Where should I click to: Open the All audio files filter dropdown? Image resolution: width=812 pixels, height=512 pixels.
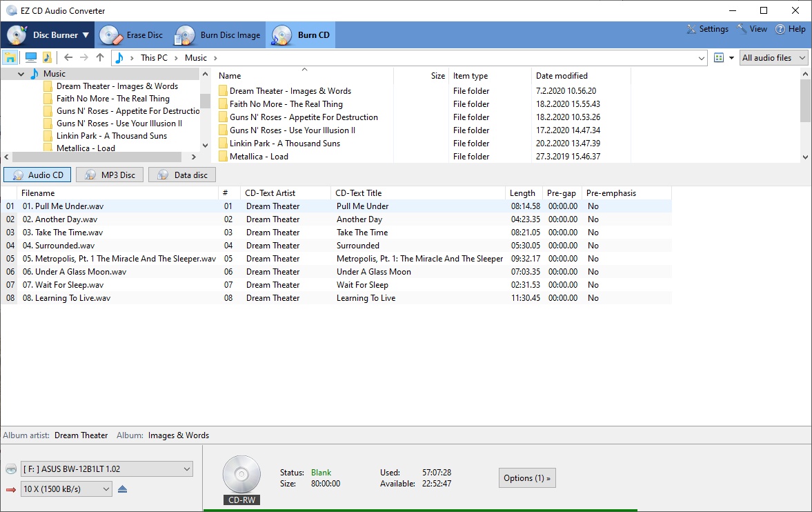click(x=773, y=57)
